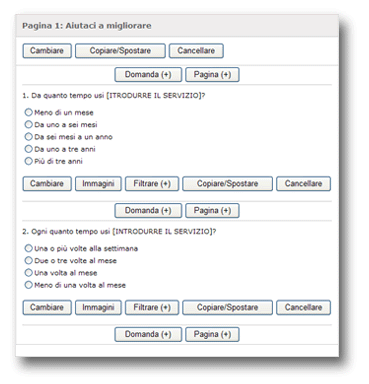Open Immagini for question 1
The height and width of the screenshot is (384, 369).
[x=98, y=184]
